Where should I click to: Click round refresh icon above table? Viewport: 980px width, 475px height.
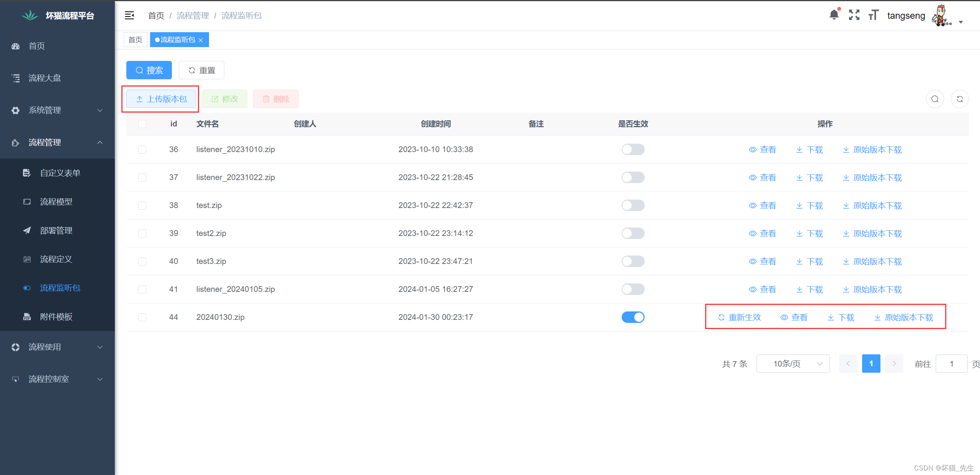[960, 99]
